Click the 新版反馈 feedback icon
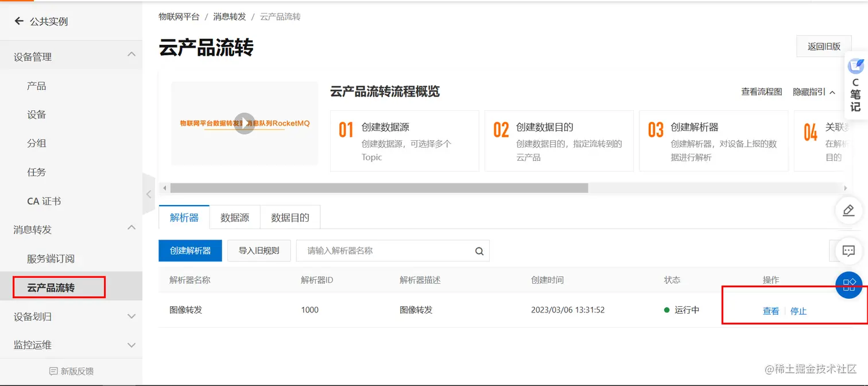This screenshot has height=386, width=868. point(53,371)
